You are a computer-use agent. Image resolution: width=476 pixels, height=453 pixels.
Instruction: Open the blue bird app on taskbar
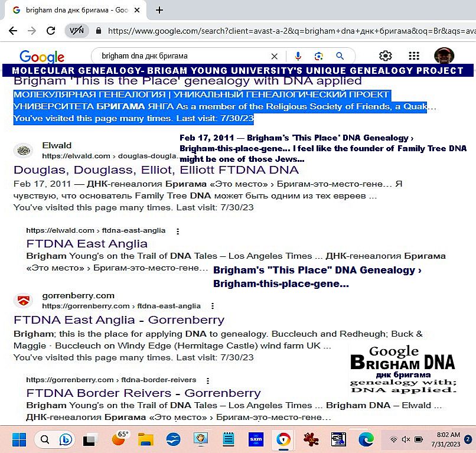pyautogui.click(x=173, y=439)
